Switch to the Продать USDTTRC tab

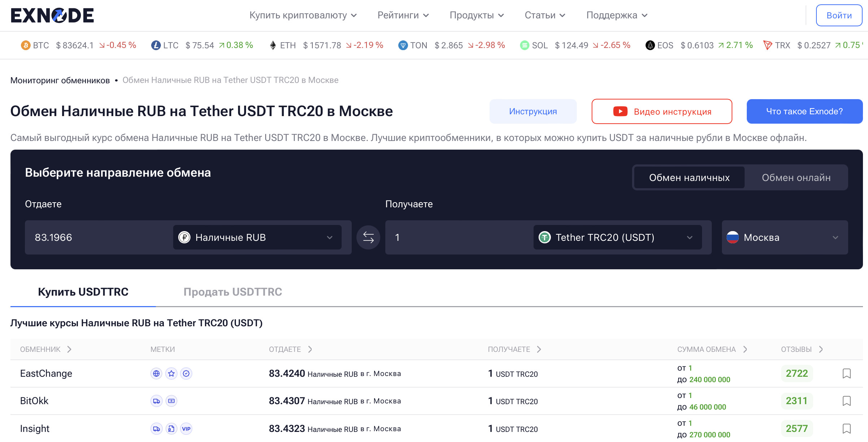233,292
